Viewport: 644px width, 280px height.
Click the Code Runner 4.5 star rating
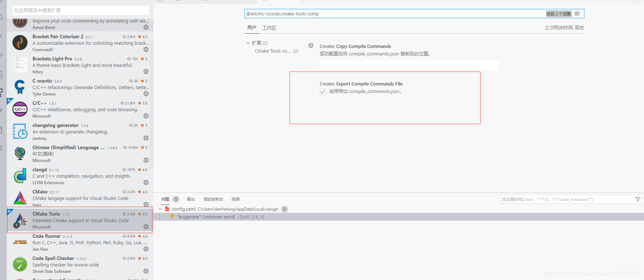point(142,236)
